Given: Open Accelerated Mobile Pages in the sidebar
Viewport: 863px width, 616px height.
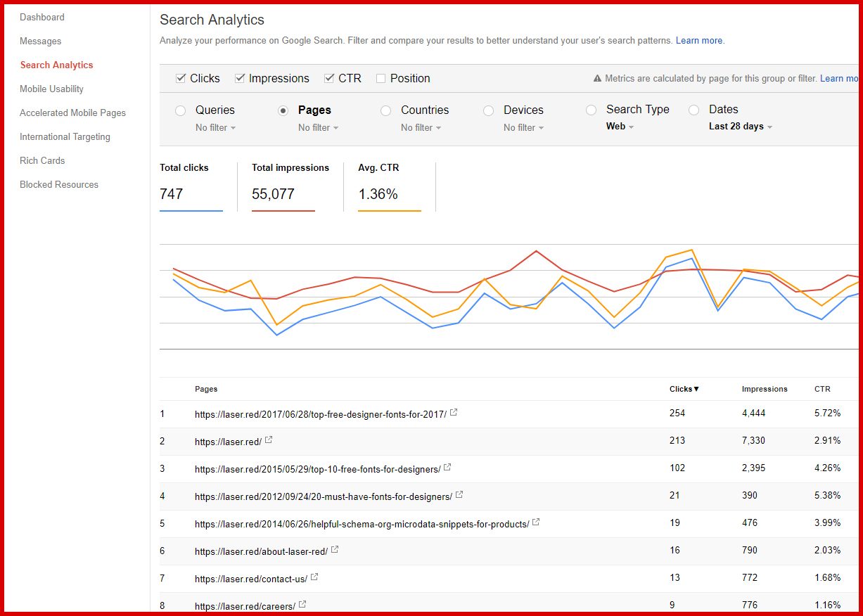Looking at the screenshot, I should click(73, 113).
